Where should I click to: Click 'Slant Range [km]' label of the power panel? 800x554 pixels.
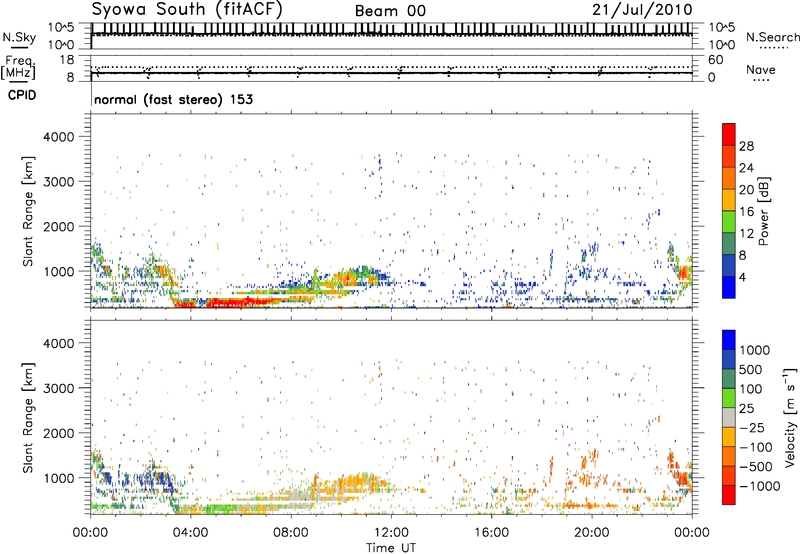28,211
